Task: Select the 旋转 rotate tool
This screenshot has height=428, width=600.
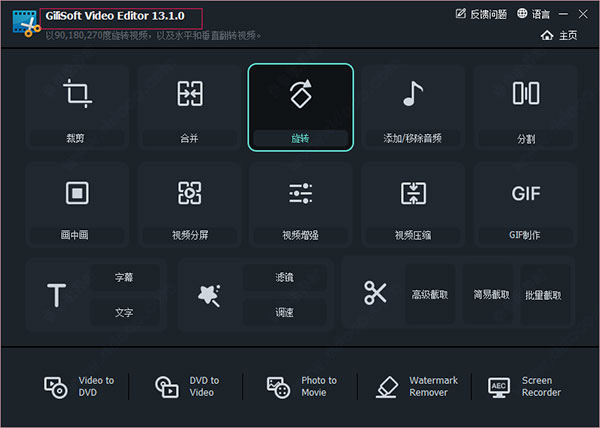Action: (x=300, y=107)
